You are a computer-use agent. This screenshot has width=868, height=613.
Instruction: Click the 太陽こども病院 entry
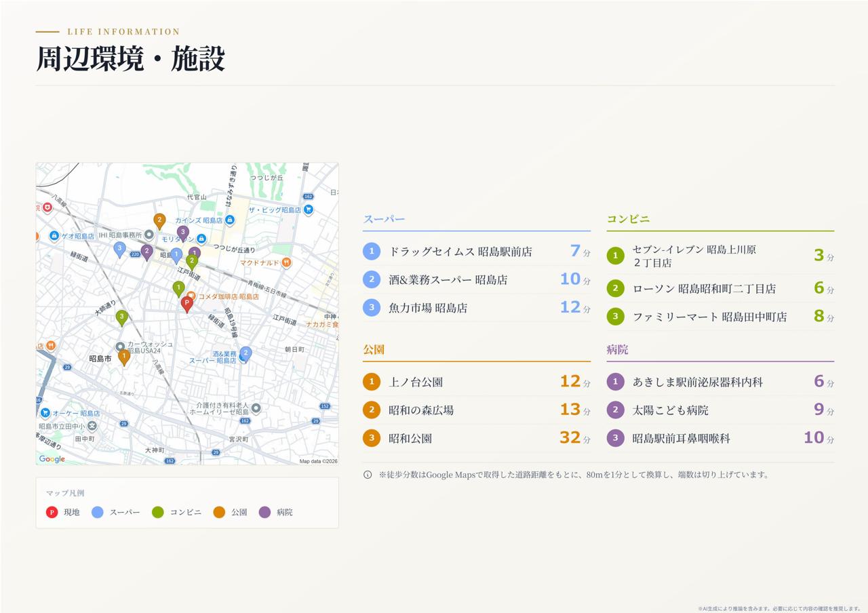720,410
